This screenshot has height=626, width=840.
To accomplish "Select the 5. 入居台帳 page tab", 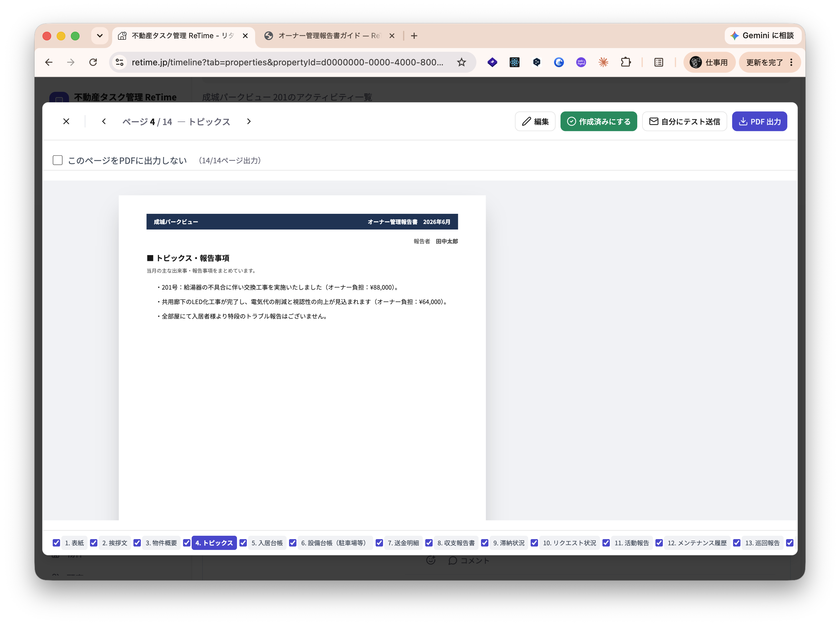I will pos(267,543).
